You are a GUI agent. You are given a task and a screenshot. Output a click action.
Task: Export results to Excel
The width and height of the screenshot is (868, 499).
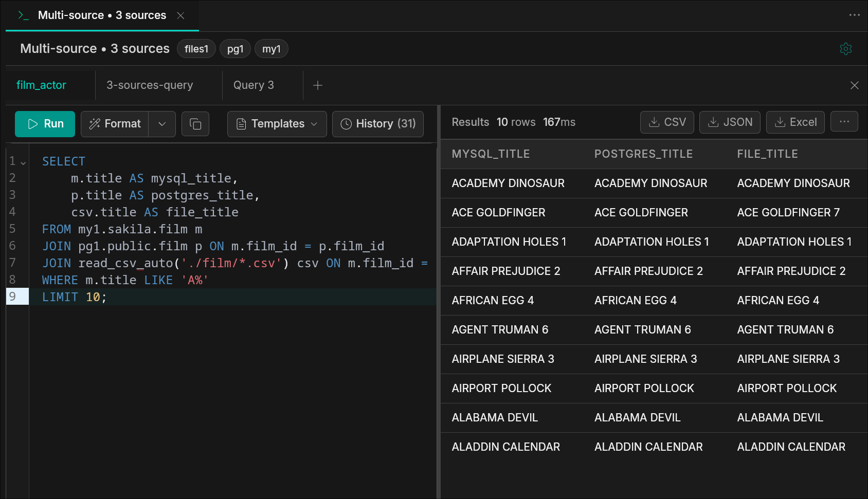[x=795, y=122]
